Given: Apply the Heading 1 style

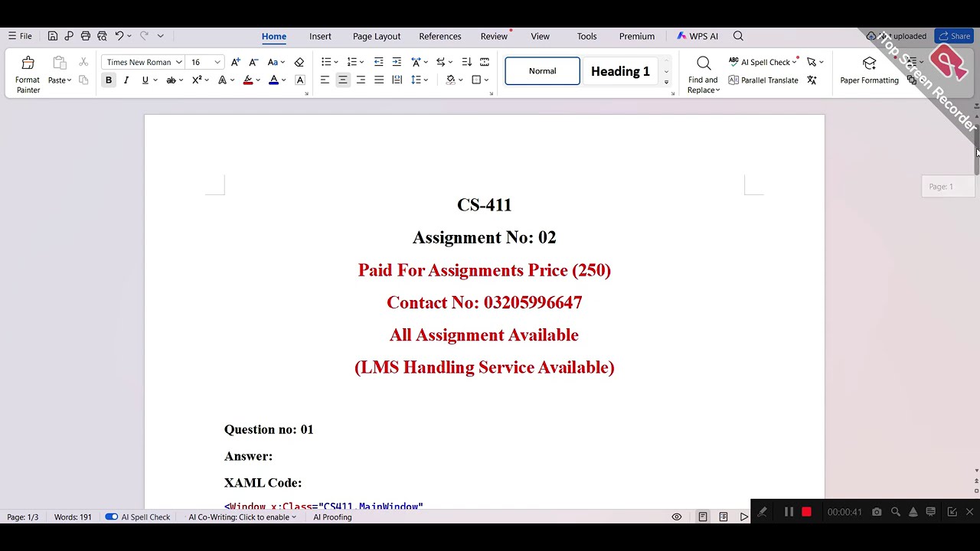Looking at the screenshot, I should 620,71.
